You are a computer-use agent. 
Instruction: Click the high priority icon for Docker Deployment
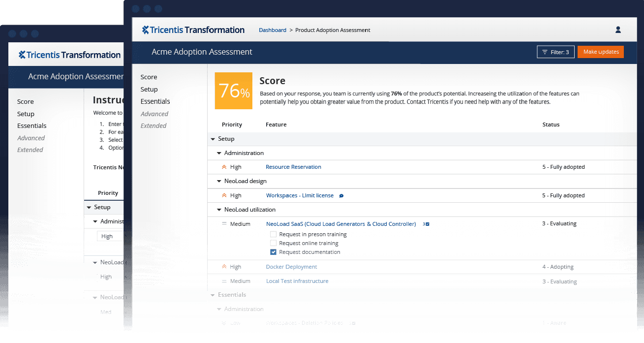[x=224, y=267]
